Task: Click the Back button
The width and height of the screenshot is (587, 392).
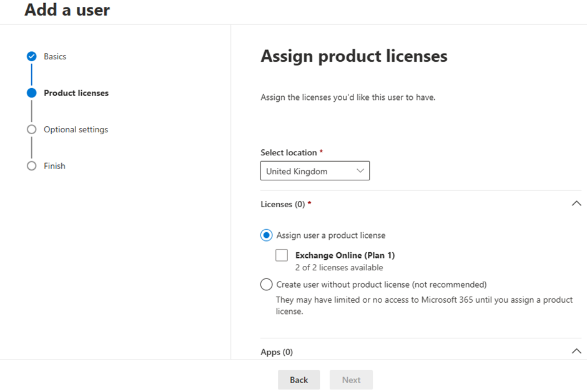Action: coord(298,380)
